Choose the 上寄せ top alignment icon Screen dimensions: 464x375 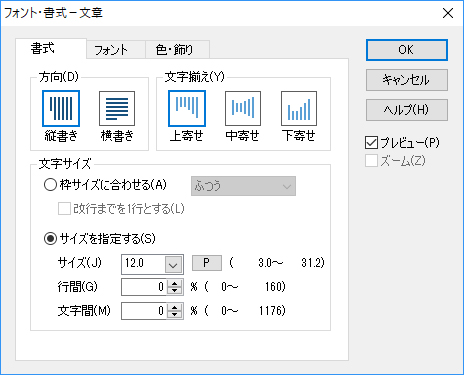point(187,109)
